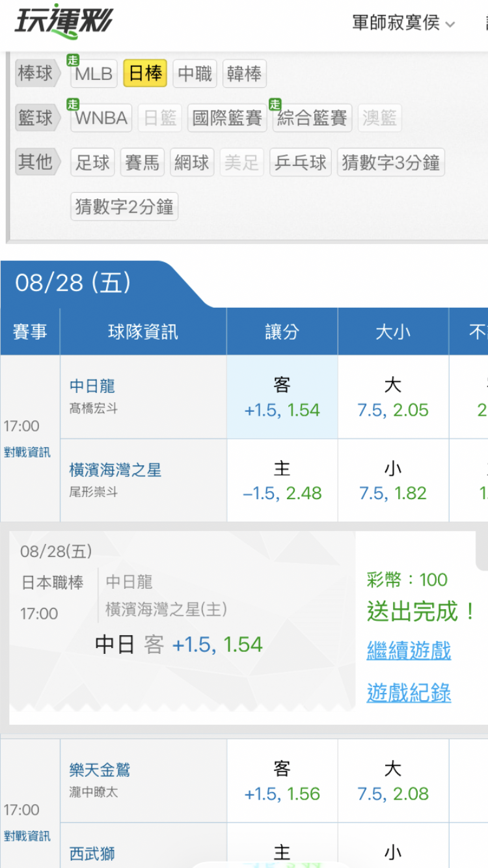Viewport: 488px width, 868px height.
Task: Select the WNBA league tab
Action: pos(101,118)
